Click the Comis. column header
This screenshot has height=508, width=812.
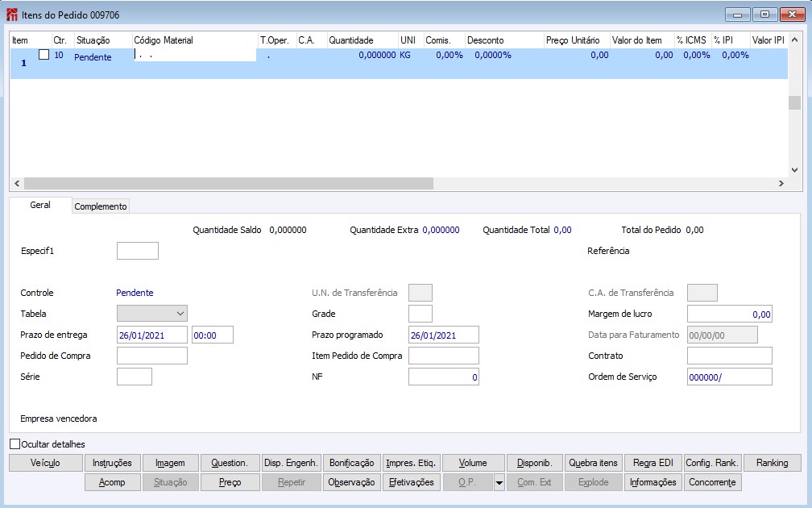pos(445,40)
